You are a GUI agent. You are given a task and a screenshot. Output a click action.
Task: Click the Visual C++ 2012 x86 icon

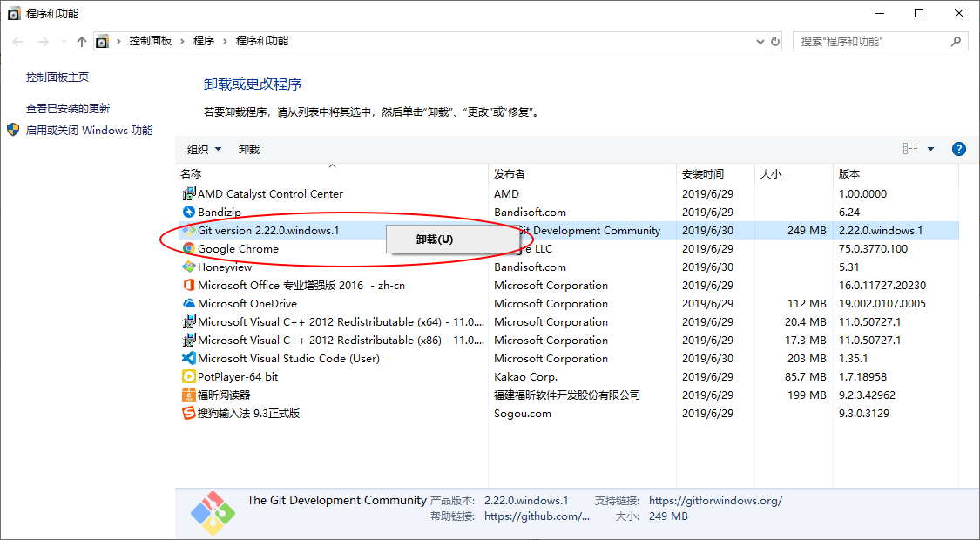(x=189, y=340)
